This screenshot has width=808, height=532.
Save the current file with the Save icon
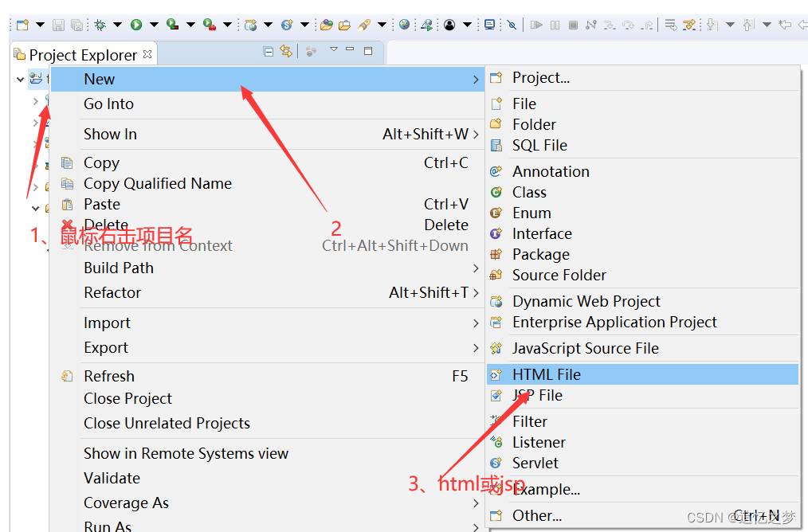[x=58, y=24]
